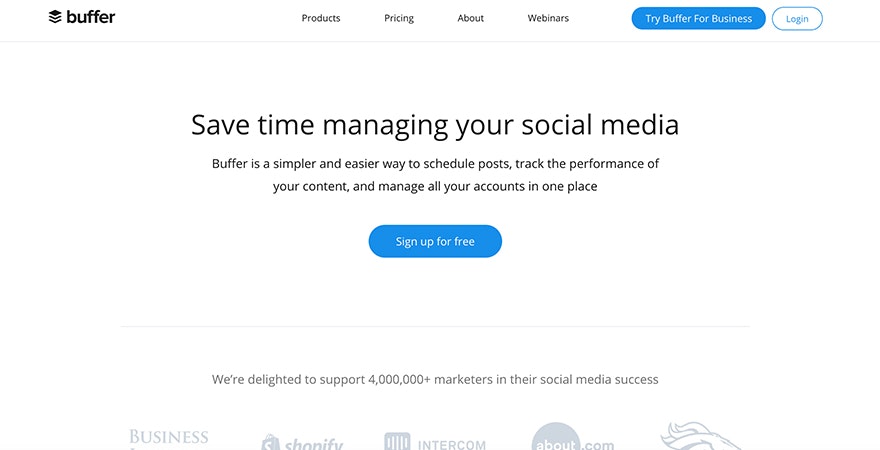Click the Buffer wordmark text
The height and width of the screenshot is (450, 880).
(92, 17)
